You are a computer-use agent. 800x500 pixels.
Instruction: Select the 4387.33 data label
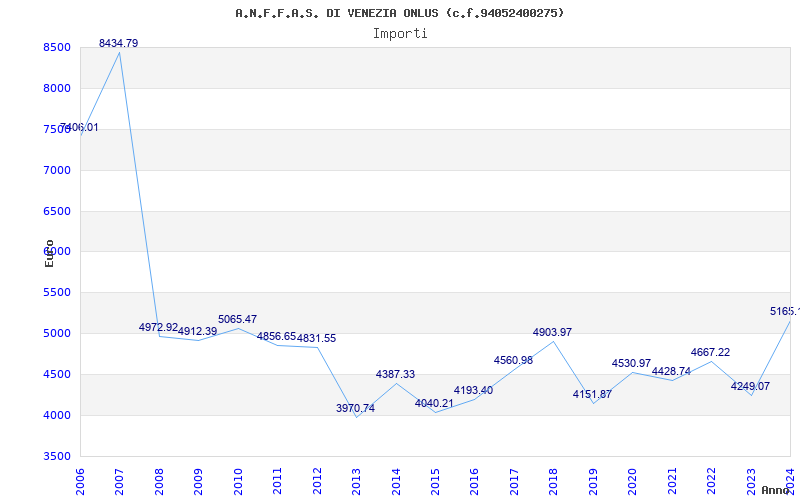click(395, 374)
